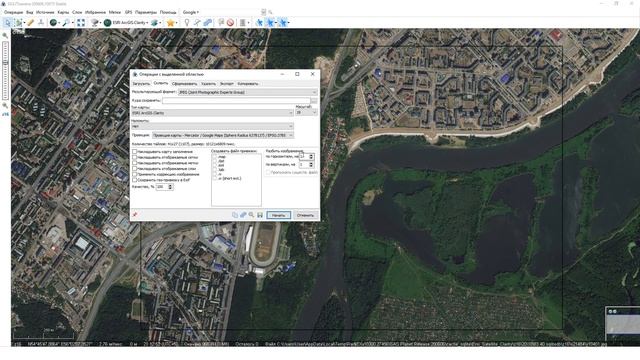Select the move/pan cursor tool

pos(7,22)
